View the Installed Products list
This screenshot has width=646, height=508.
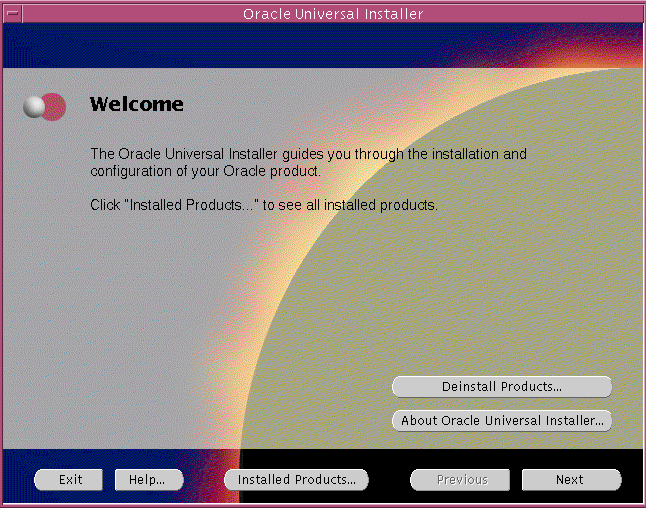(x=296, y=480)
